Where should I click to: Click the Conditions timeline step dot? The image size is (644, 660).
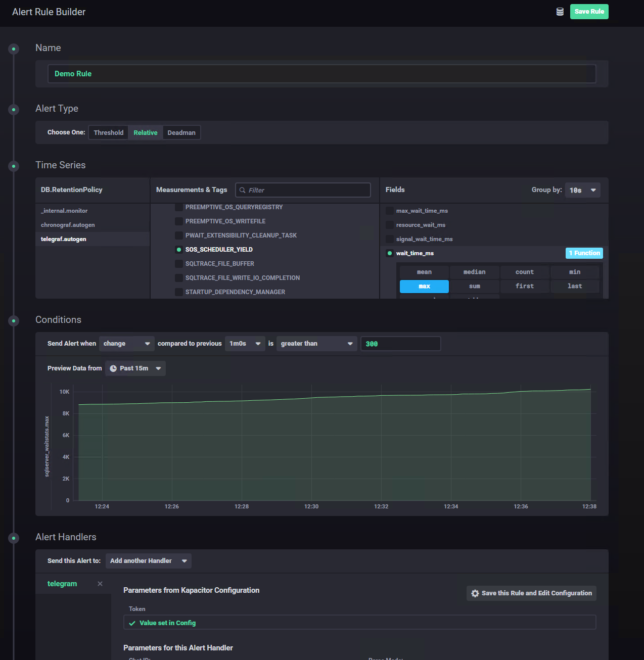[14, 321]
